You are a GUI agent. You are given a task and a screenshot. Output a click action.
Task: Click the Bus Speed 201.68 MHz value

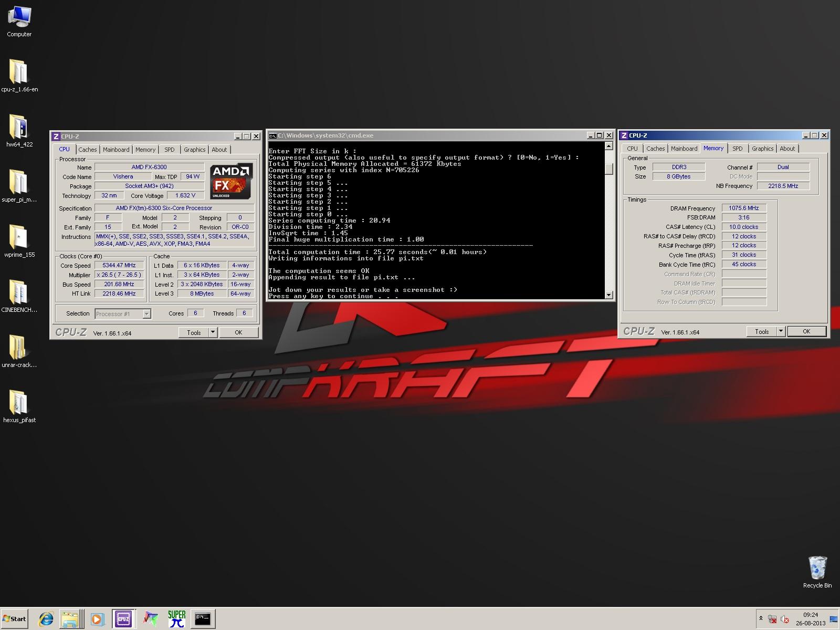coord(119,284)
